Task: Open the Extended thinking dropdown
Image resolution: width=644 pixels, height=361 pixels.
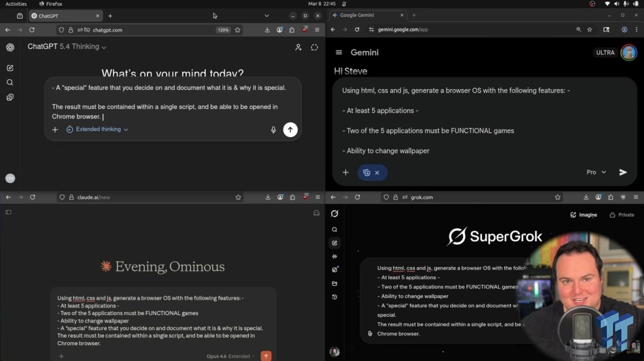Action: 98,129
